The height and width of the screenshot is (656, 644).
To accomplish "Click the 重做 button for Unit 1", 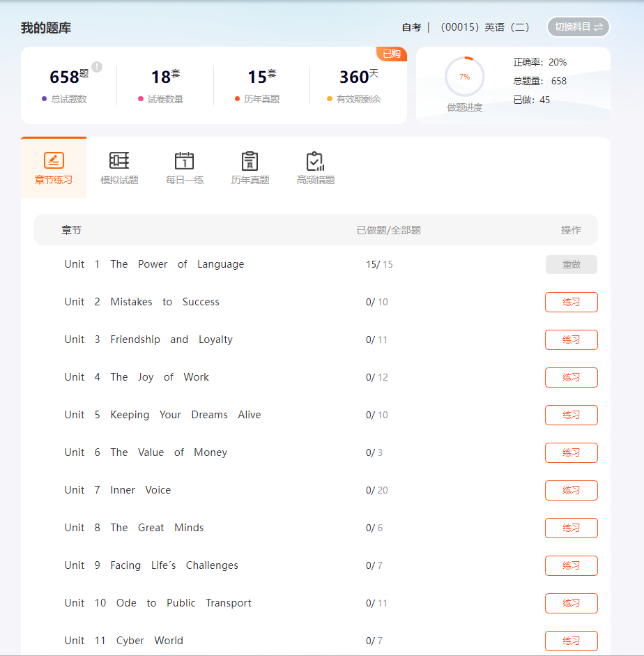I will [571, 265].
